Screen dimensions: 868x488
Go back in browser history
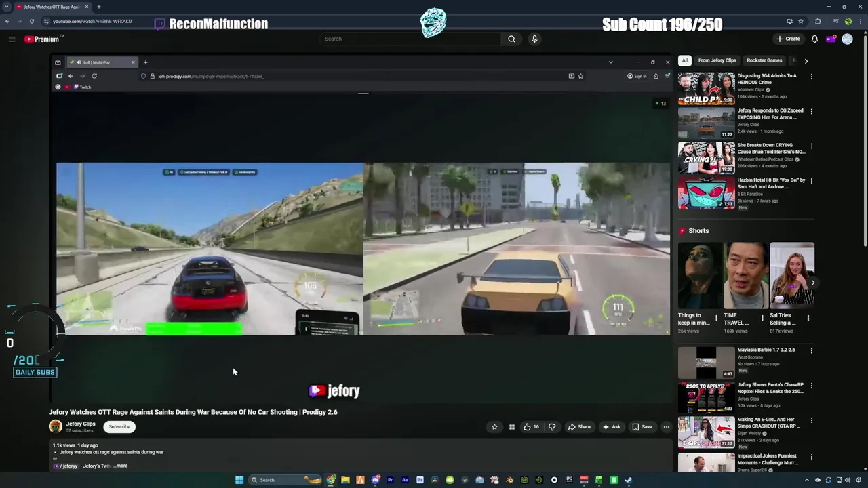[7, 21]
